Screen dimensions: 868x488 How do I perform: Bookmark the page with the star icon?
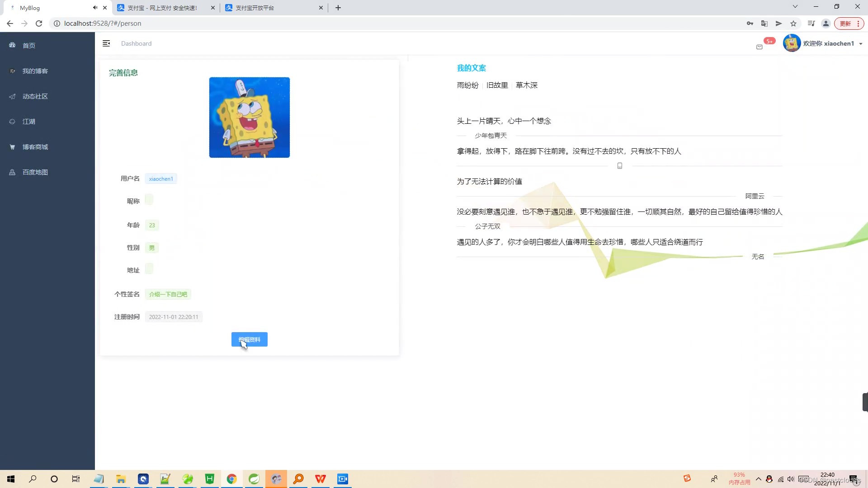click(x=793, y=23)
